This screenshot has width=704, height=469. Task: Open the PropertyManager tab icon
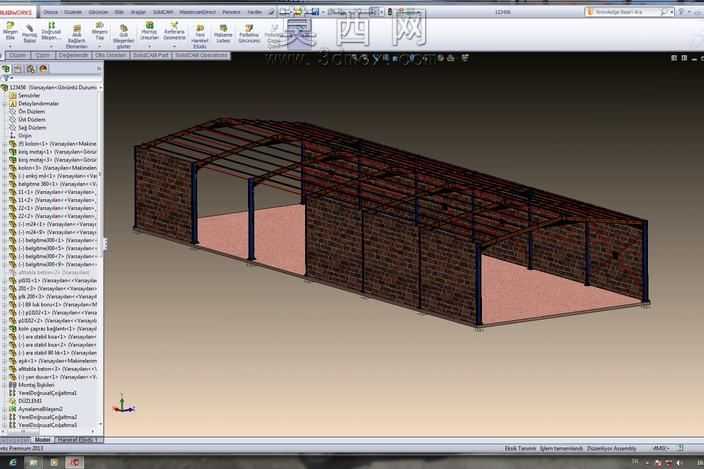tap(18, 69)
